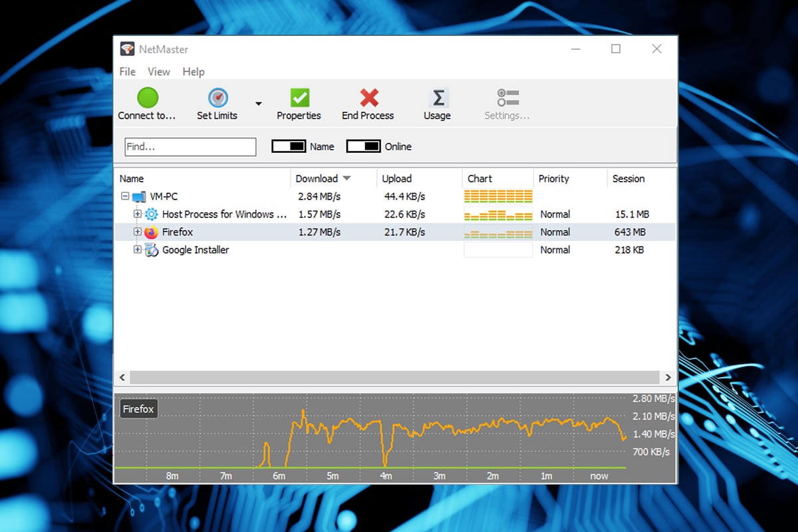Select the Host Process gear icon
Screen dimensions: 798x532
pos(151,214)
